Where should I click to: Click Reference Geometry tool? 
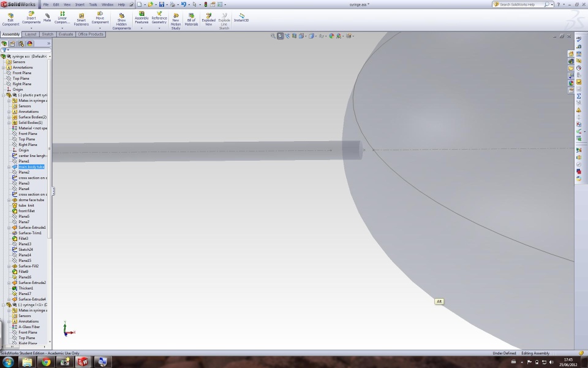(x=159, y=18)
